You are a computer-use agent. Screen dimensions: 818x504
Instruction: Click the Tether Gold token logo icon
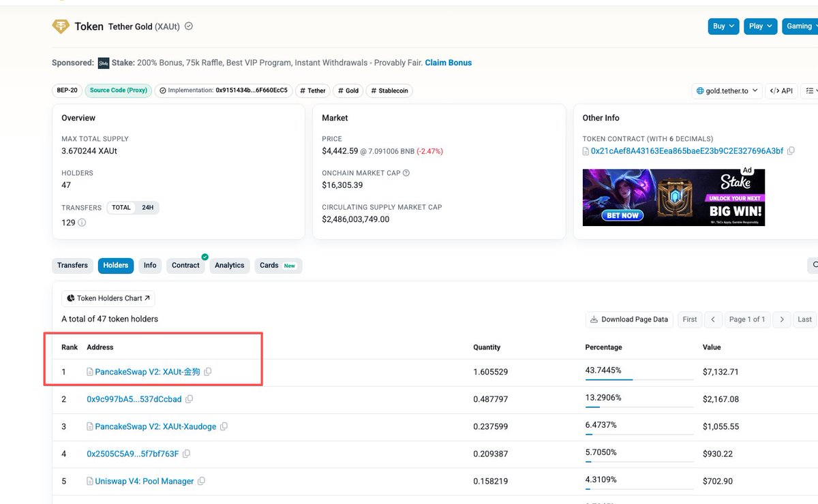click(x=61, y=27)
